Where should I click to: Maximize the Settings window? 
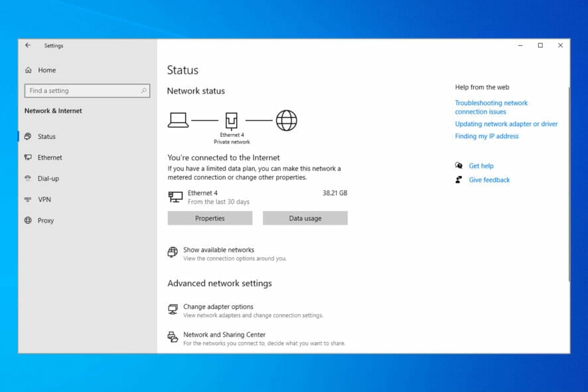click(540, 45)
